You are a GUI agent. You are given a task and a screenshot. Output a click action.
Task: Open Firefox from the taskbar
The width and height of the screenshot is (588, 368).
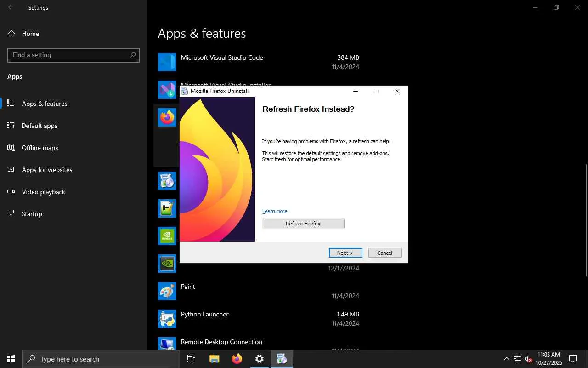(x=237, y=359)
